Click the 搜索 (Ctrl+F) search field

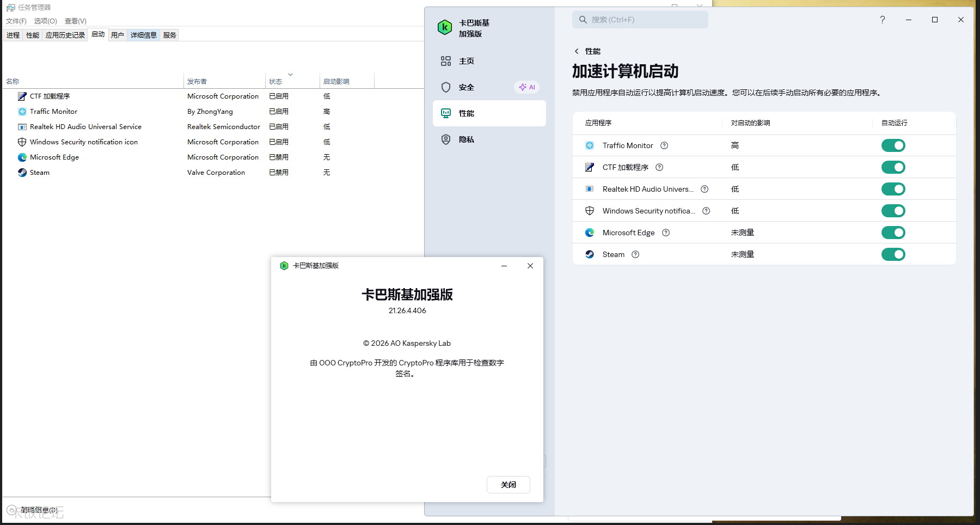[640, 20]
